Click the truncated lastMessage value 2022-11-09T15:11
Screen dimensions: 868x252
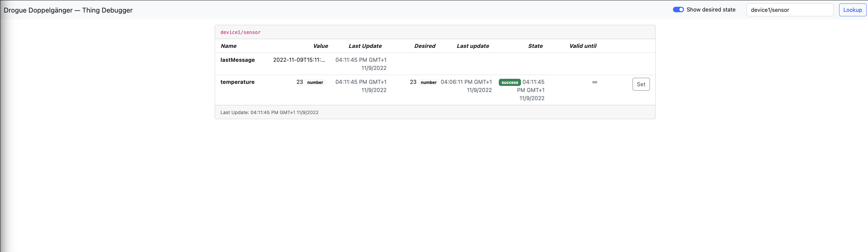point(299,60)
